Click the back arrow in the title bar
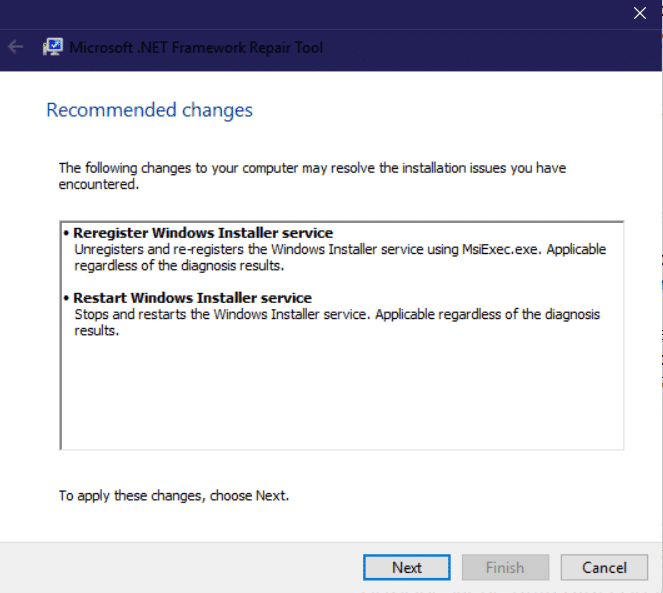 point(15,47)
